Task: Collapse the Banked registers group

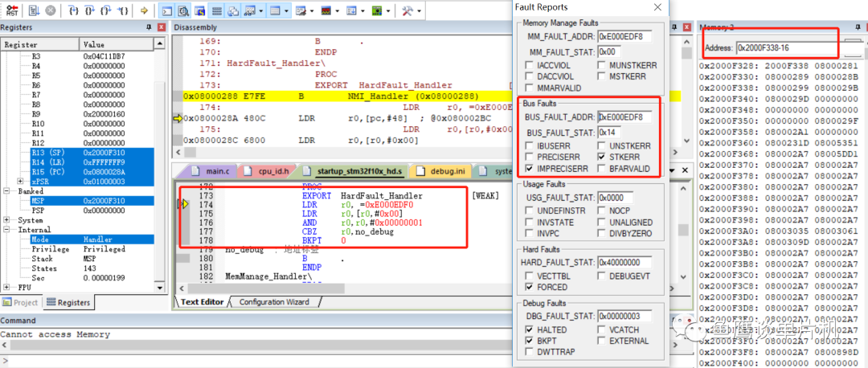Action: [x=6, y=190]
